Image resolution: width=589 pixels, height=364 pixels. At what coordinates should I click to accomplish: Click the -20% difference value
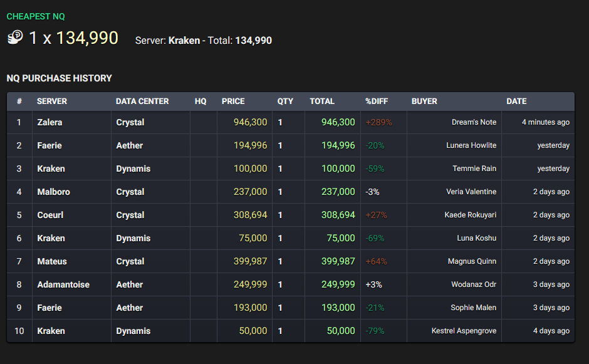[375, 146]
